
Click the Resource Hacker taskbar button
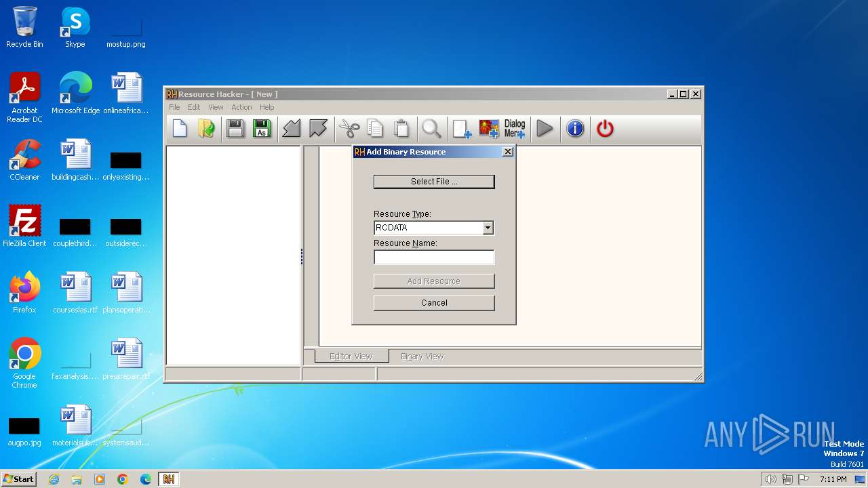[169, 479]
